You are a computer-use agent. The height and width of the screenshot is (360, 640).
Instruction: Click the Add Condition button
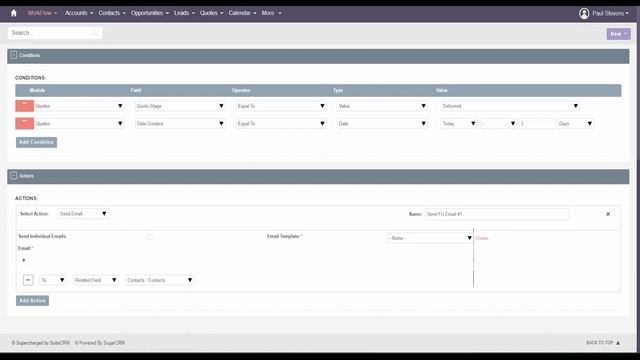pos(36,142)
